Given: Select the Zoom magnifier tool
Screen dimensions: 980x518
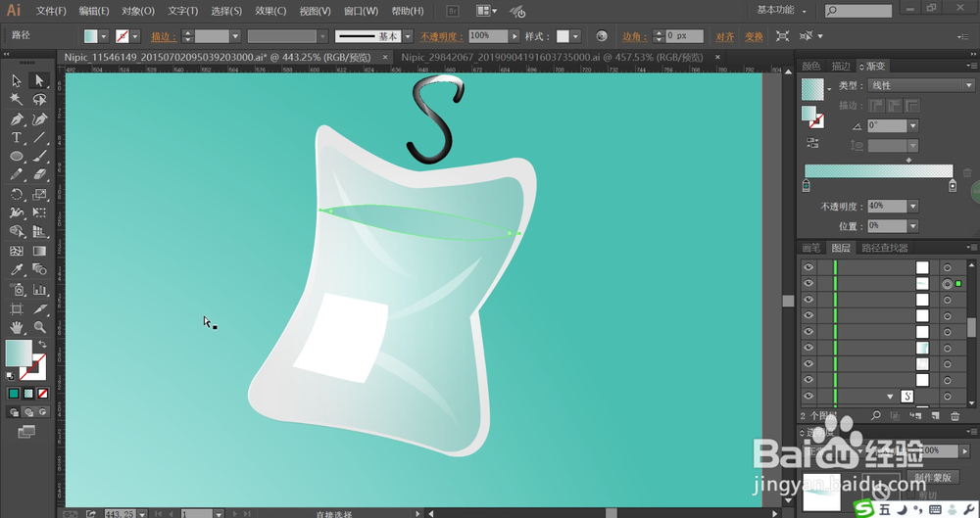Looking at the screenshot, I should (39, 327).
